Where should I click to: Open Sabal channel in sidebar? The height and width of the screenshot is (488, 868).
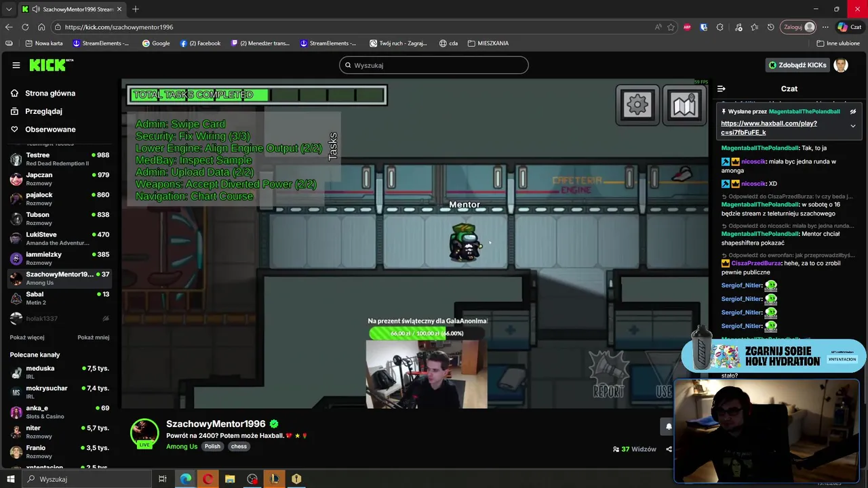coord(60,298)
